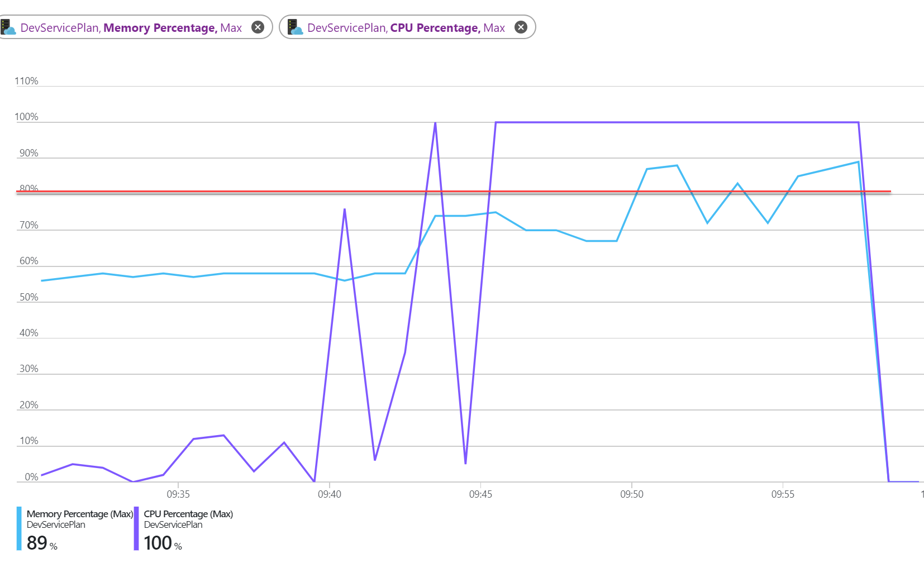Image resolution: width=924 pixels, height=582 pixels.
Task: Remove the CPU Percentage metric chip
Action: click(521, 27)
